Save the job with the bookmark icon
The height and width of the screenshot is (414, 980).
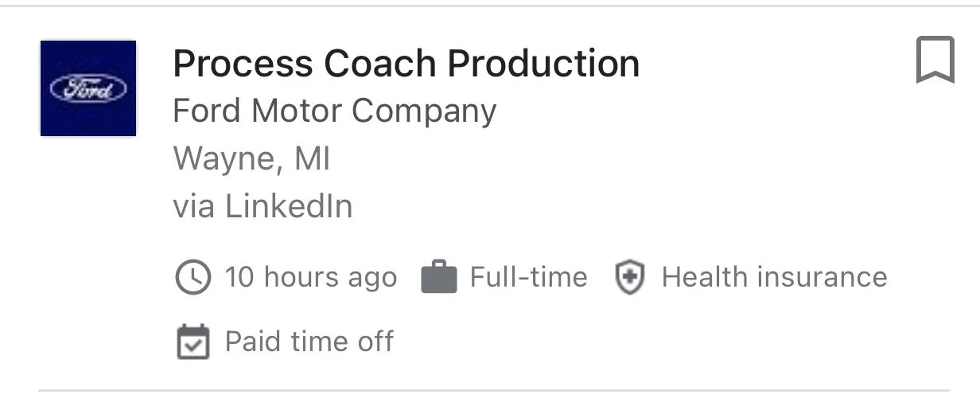935,61
